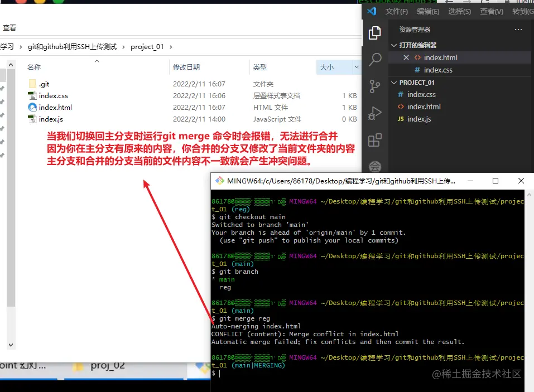The image size is (534, 392).
Task: Select index.html file icon in File Explorer
Action: coord(32,107)
